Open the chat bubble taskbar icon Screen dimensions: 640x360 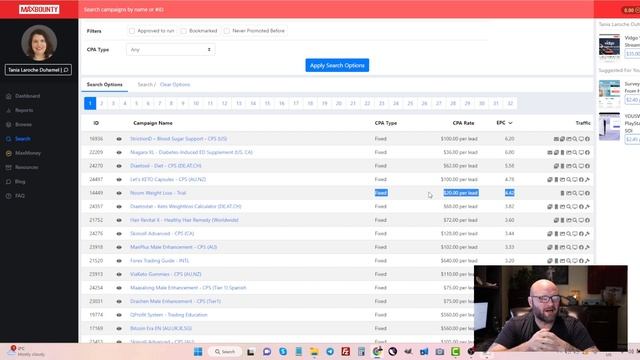click(267, 351)
